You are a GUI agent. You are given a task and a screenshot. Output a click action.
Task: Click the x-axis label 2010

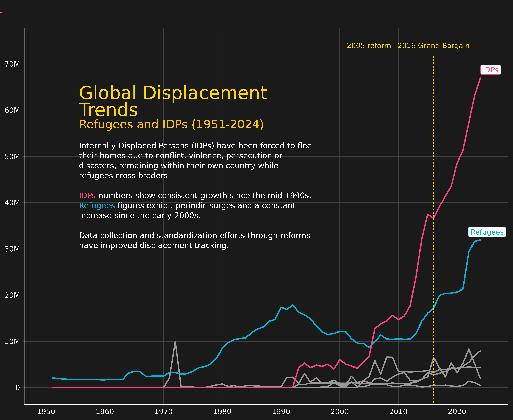tap(398, 412)
